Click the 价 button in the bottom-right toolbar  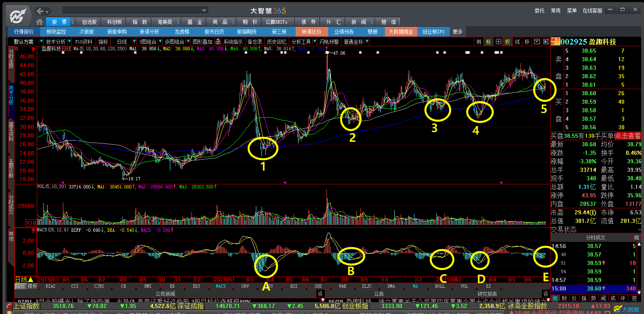point(574,298)
